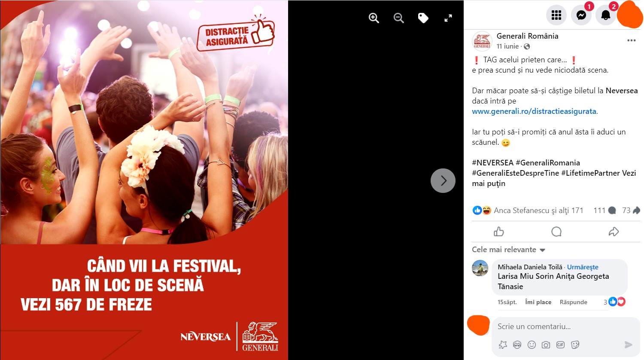This screenshot has width=644, height=360.
Task: Like the post with thumbs-up button
Action: click(499, 232)
